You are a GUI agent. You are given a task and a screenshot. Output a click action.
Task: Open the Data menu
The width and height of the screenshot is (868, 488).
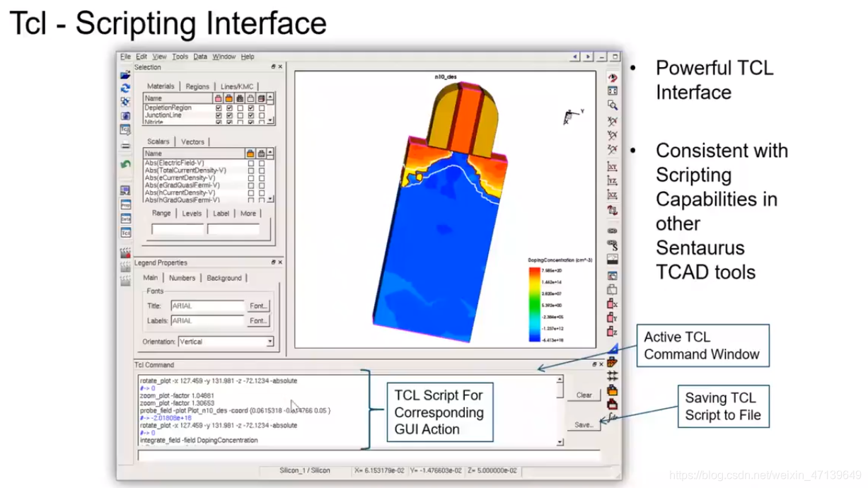(200, 57)
